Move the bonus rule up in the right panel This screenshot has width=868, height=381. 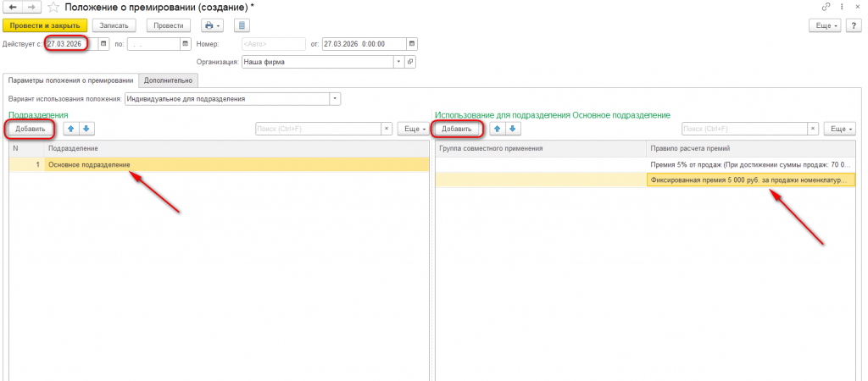point(497,129)
